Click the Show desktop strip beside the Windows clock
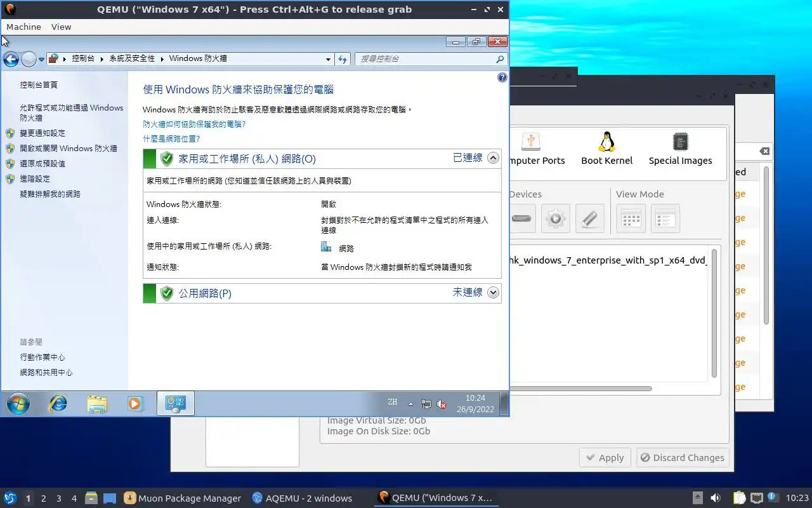812x508 pixels. pyautogui.click(x=504, y=403)
